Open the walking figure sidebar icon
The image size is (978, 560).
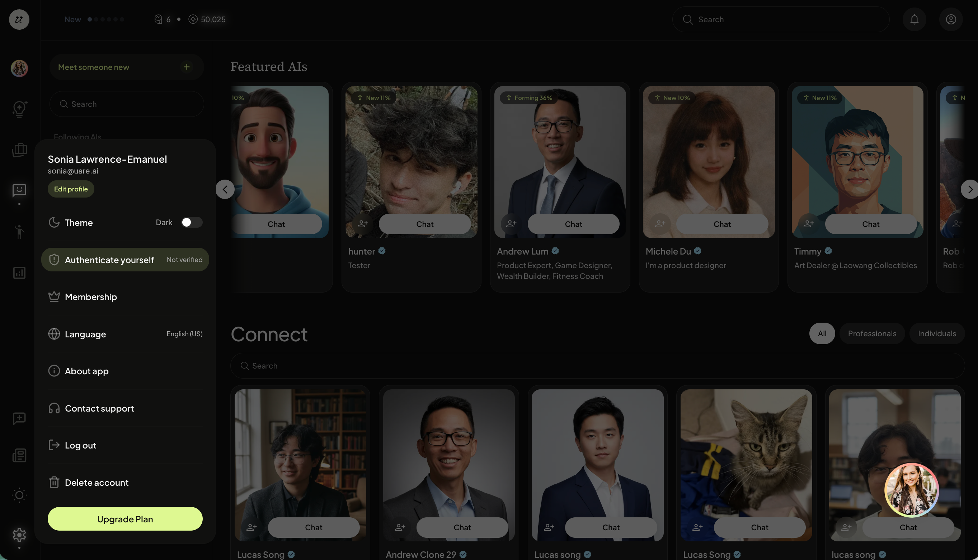(x=19, y=232)
